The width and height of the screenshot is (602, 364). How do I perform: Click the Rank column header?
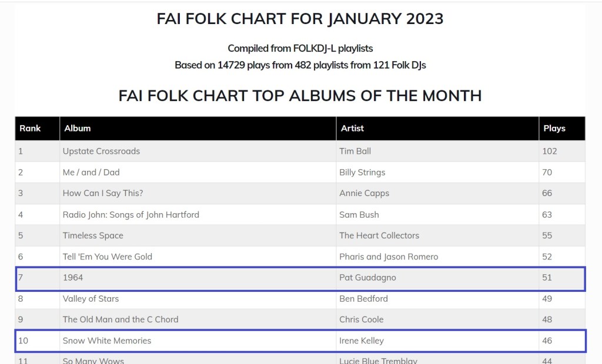click(x=30, y=128)
